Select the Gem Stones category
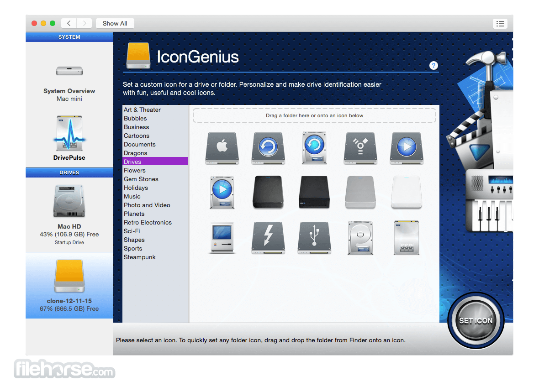 (155, 179)
